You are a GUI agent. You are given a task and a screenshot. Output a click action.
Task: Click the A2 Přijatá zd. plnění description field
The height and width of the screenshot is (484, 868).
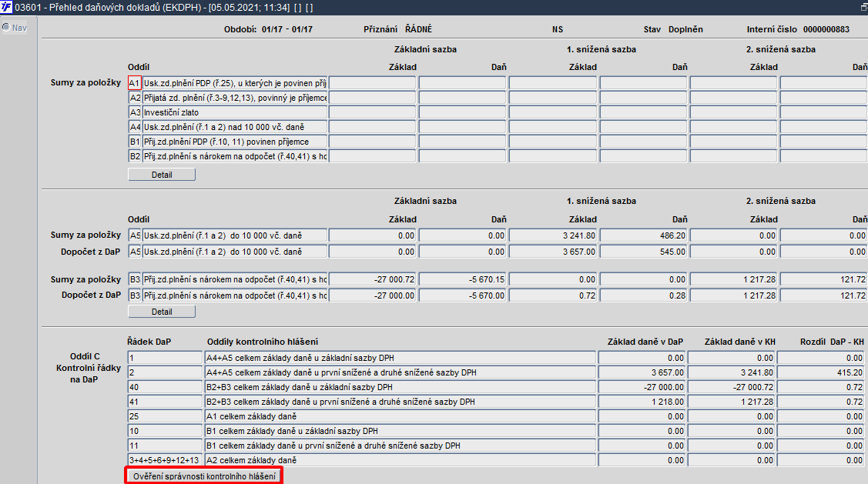(x=235, y=98)
